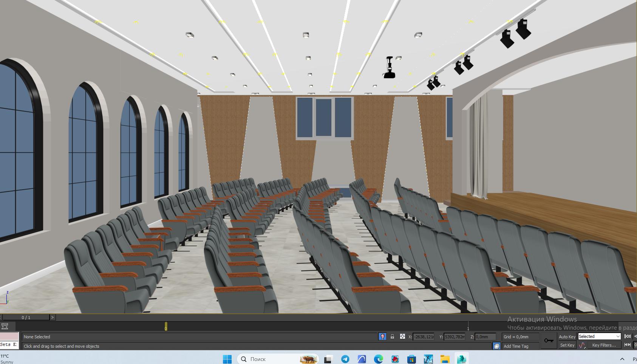The height and width of the screenshot is (364, 637).
Task: Toggle the Isolate Selection lightbulb icon
Action: coord(382,336)
